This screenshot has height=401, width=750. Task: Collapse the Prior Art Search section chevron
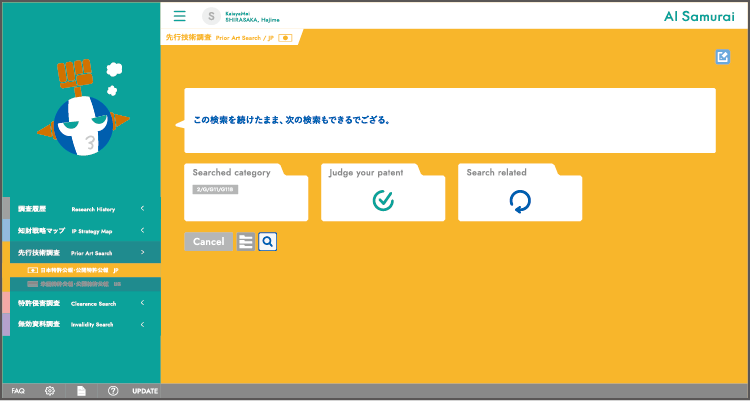click(143, 253)
